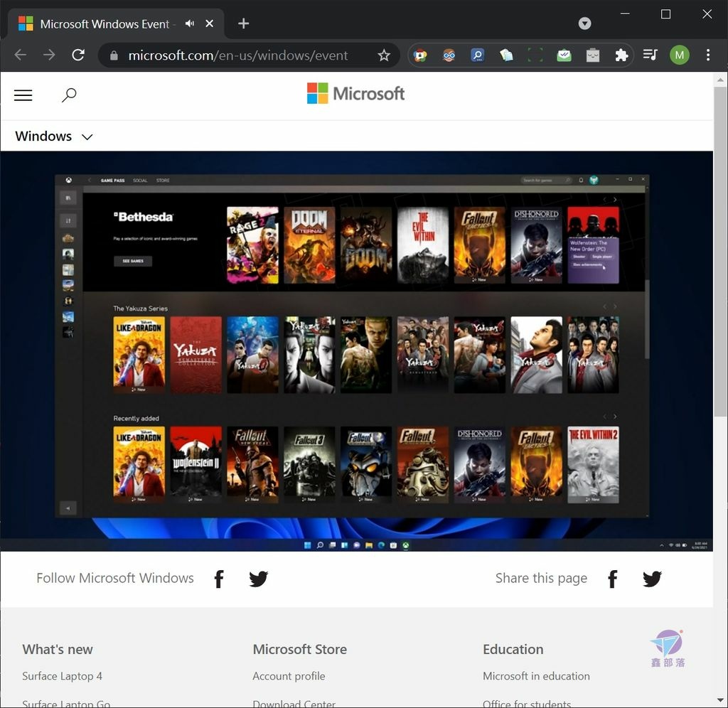The width and height of the screenshot is (728, 708).
Task: Click the "Share this page" label
Action: tap(541, 578)
